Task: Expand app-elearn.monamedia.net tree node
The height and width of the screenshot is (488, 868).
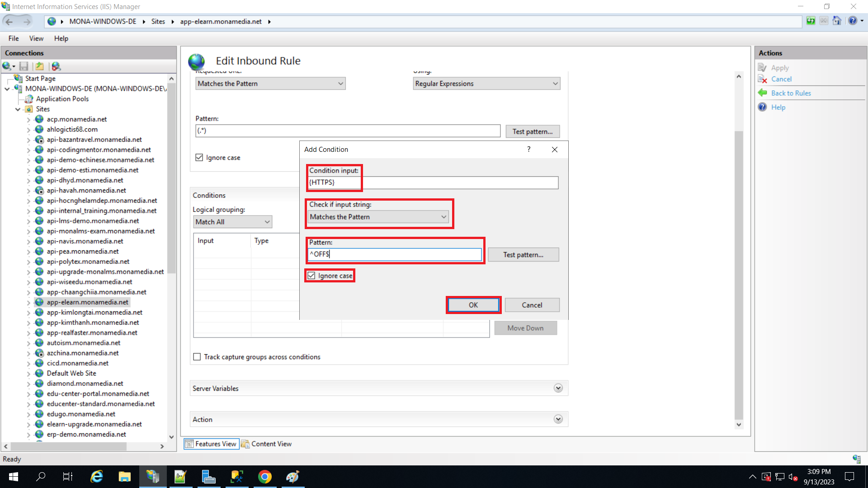Action: pyautogui.click(x=28, y=303)
